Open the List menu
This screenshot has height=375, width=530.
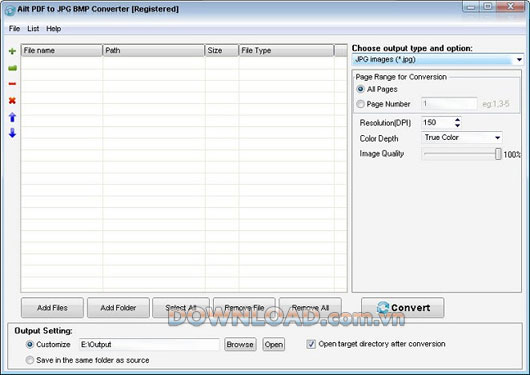[x=33, y=29]
